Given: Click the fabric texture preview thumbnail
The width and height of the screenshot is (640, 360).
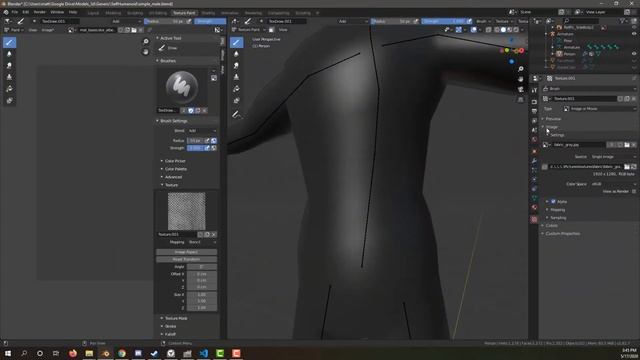Looking at the screenshot, I should point(187,211).
